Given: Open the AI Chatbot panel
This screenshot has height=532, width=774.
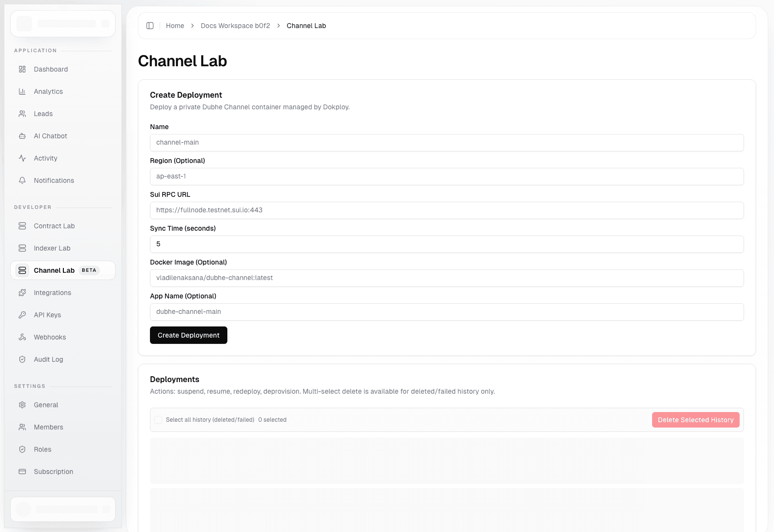Looking at the screenshot, I should coord(50,136).
